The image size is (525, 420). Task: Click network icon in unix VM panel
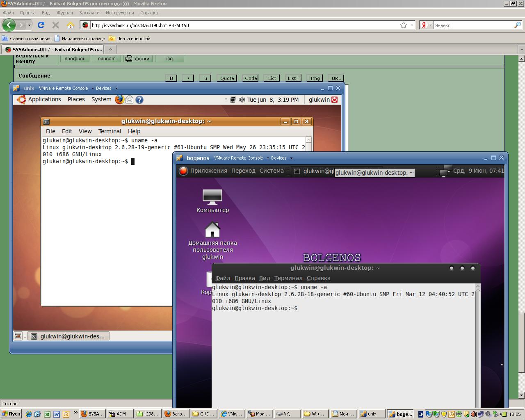[x=233, y=99]
